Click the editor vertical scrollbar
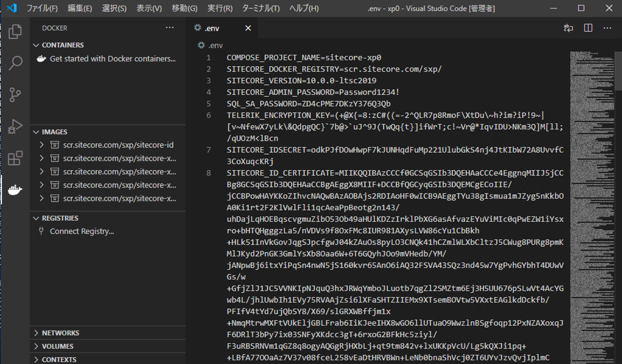This screenshot has width=622, height=364. tap(618, 71)
